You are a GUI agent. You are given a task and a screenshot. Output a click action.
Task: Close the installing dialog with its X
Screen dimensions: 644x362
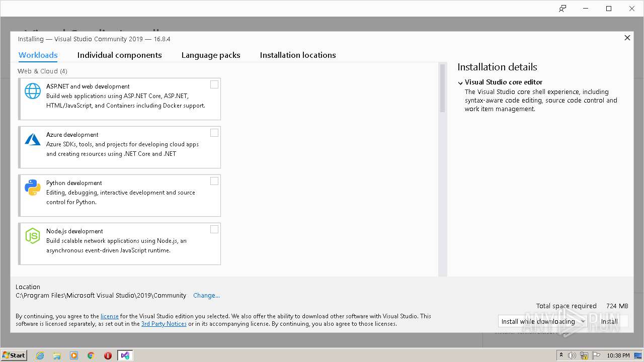coord(627,38)
